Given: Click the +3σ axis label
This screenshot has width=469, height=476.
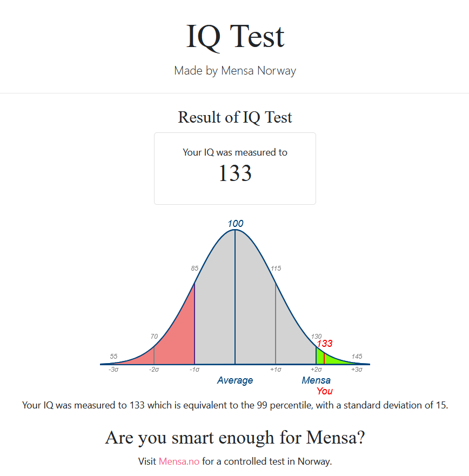Looking at the screenshot, I should click(357, 370).
